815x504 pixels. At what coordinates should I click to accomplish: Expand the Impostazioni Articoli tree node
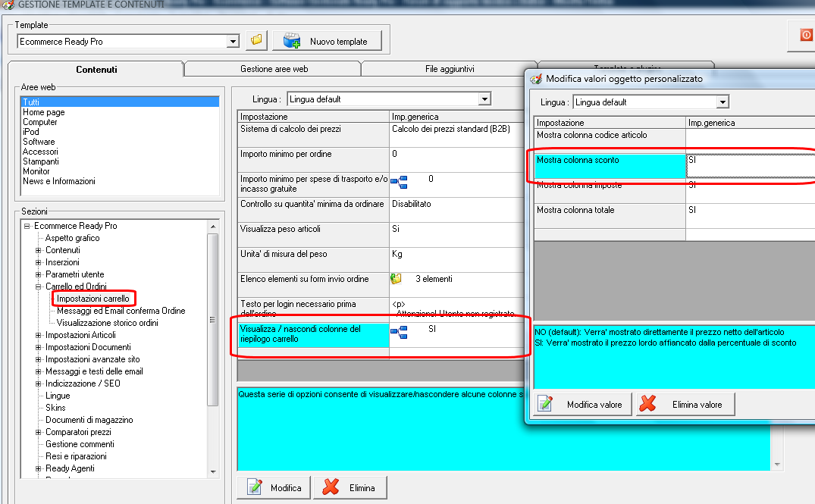pos(38,335)
